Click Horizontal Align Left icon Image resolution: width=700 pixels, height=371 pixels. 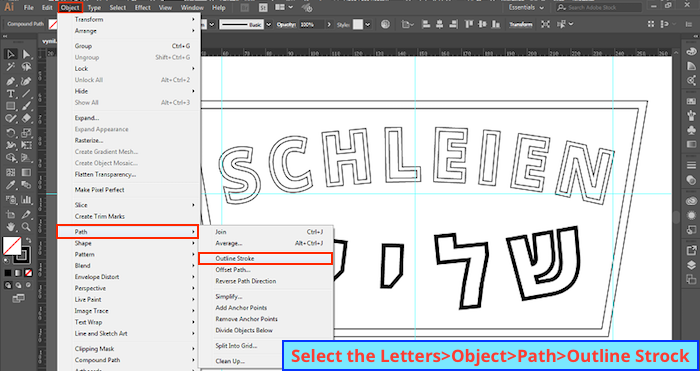coord(426,25)
